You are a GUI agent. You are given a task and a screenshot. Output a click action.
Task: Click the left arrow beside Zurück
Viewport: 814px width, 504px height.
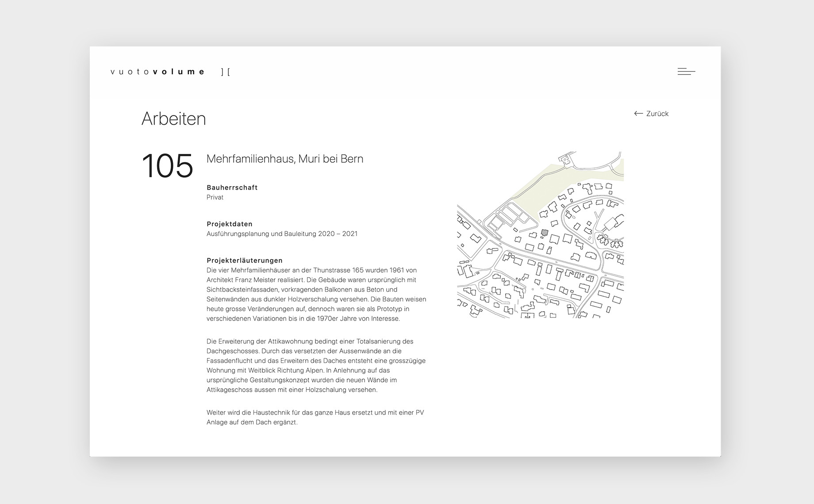click(638, 114)
